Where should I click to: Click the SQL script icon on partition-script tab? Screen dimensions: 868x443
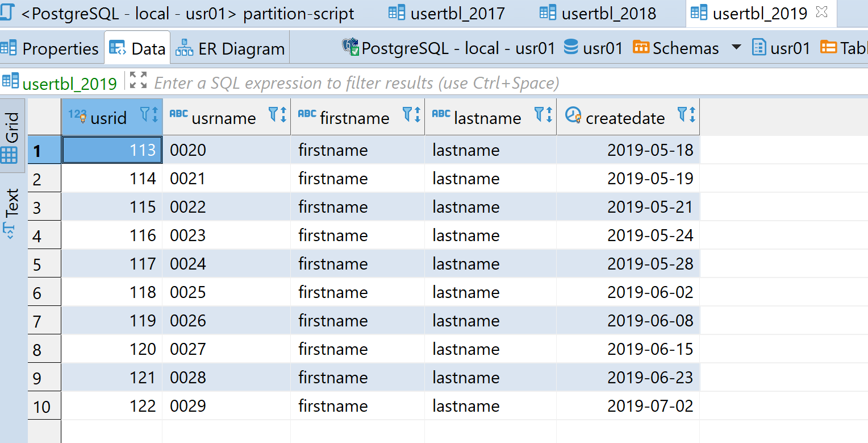point(7,13)
